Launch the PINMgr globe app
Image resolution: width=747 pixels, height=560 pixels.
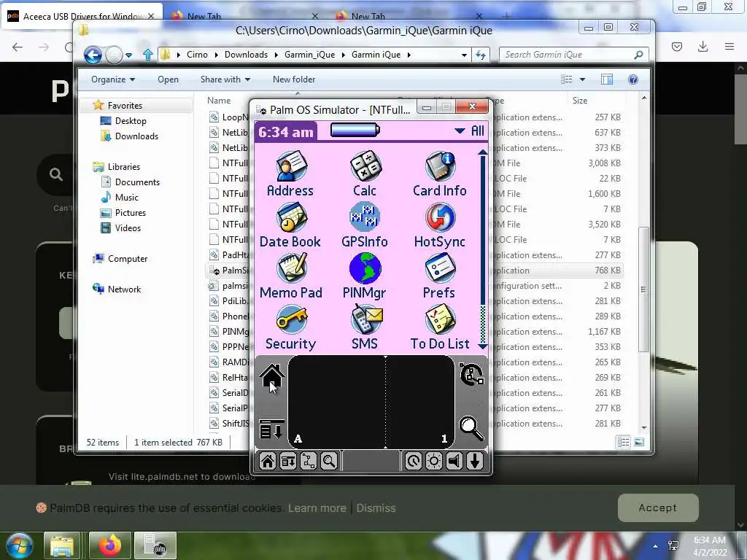[x=365, y=276]
